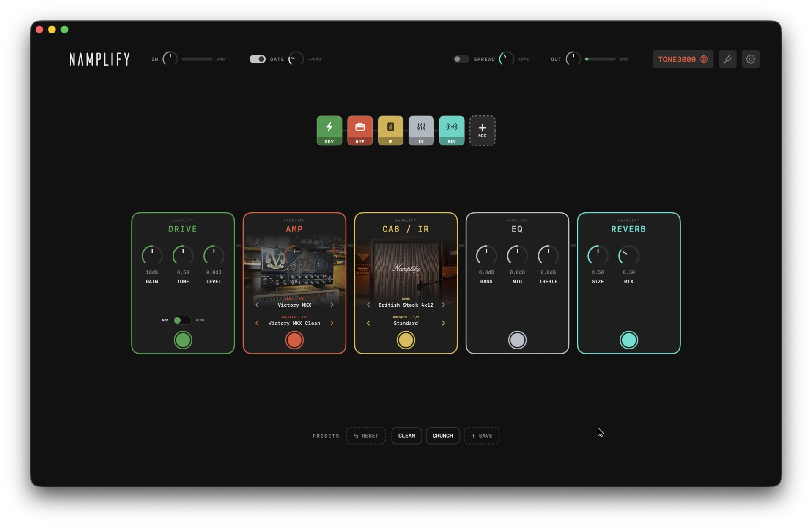The height and width of the screenshot is (527, 812).
Task: Click the NAMPLIFY logo
Action: pyautogui.click(x=100, y=59)
